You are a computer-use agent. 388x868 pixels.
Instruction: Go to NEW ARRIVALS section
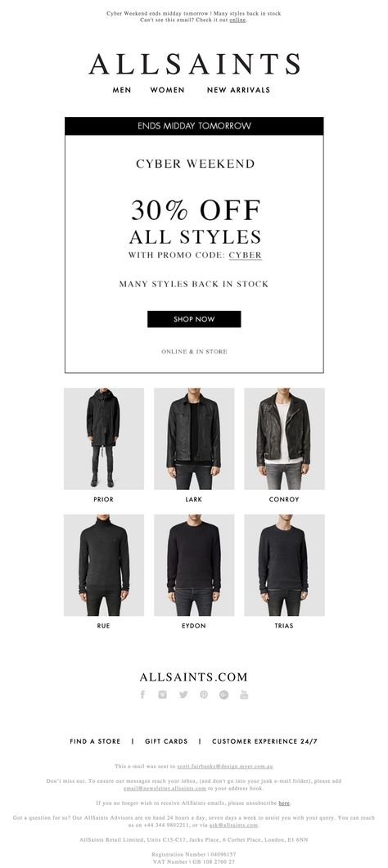[238, 90]
